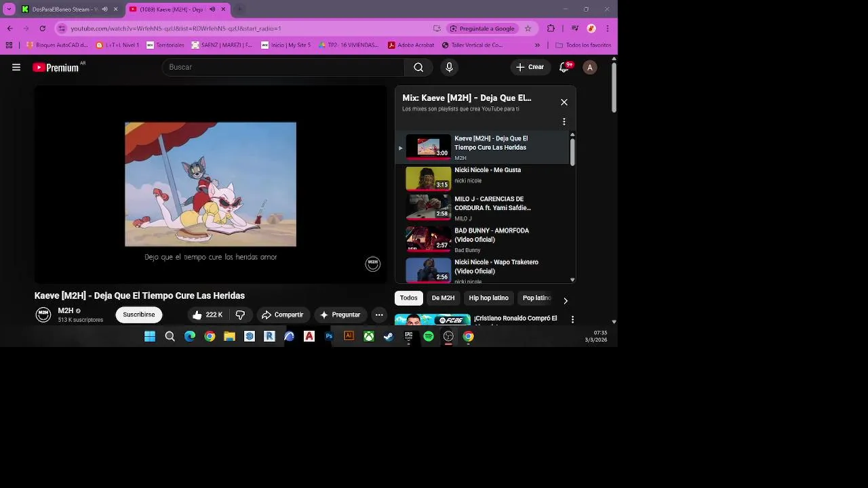Open OBS Studio from the taskbar
The width and height of the screenshot is (868, 488).
[x=448, y=336]
